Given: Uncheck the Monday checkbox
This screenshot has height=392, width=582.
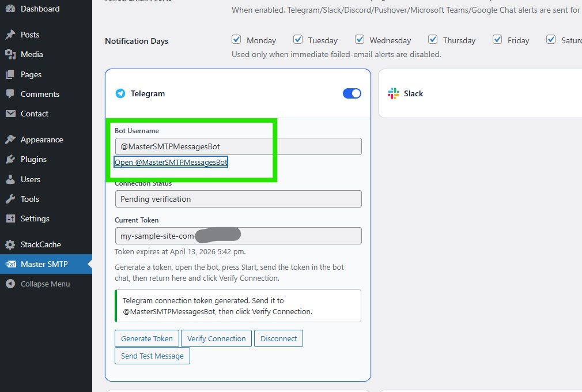Looking at the screenshot, I should click(236, 39).
